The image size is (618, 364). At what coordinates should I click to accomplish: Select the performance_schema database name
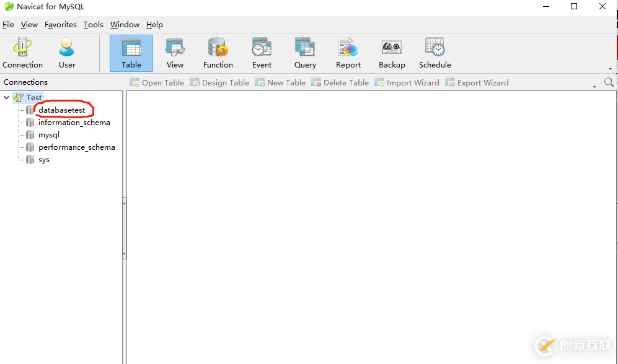[77, 147]
